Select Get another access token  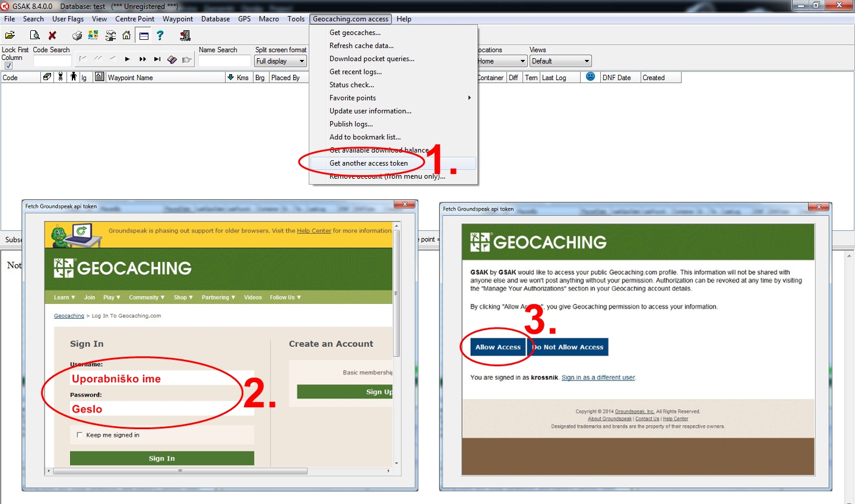coord(394,163)
